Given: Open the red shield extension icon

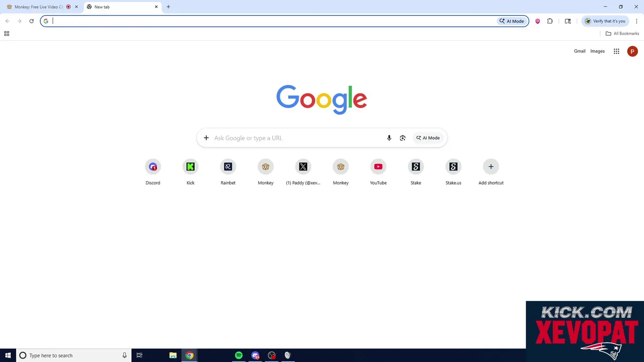Looking at the screenshot, I should point(537,21).
